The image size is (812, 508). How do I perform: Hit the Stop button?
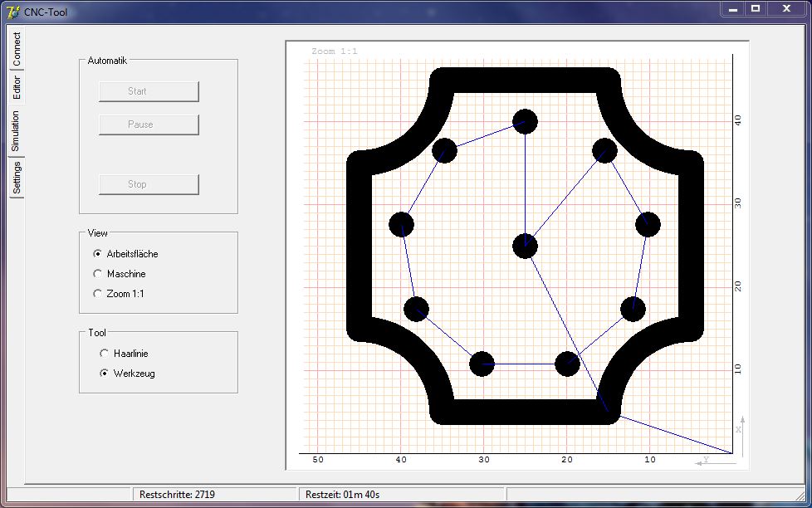[149, 184]
